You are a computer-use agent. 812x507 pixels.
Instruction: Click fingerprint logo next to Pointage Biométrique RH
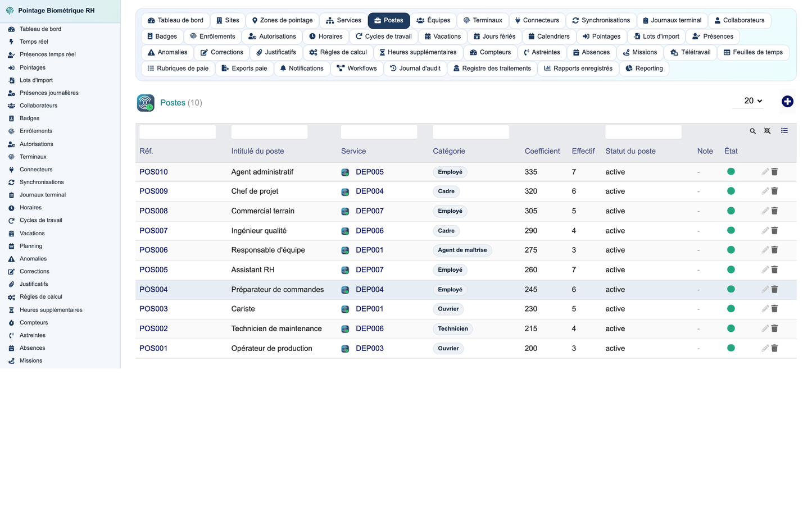click(10, 11)
